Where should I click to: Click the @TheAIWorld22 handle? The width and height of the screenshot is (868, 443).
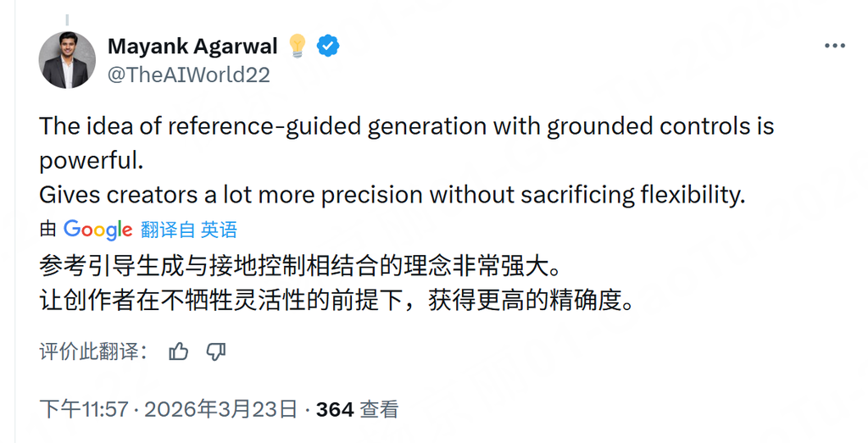(x=188, y=75)
